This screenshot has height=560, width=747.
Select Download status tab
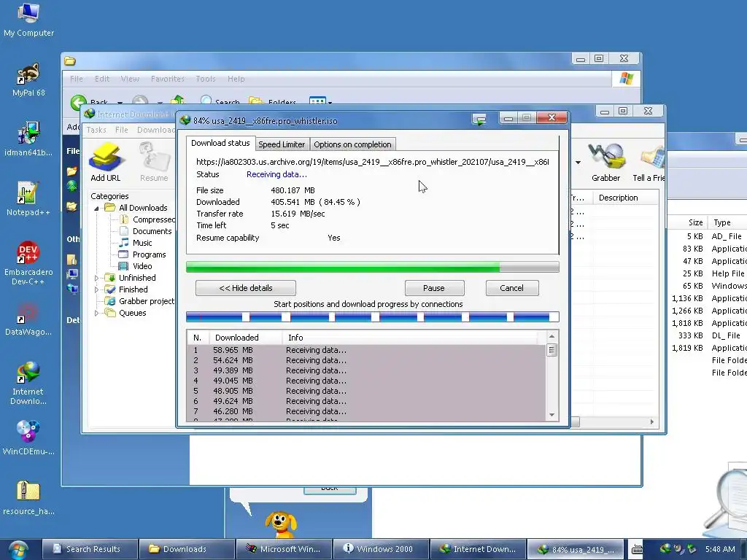click(x=220, y=143)
